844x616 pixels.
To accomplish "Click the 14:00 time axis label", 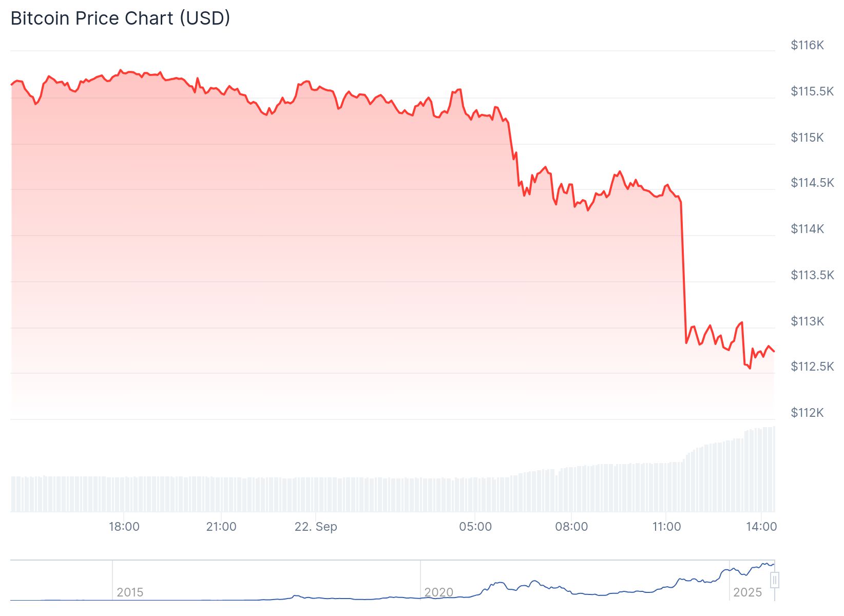I will (761, 527).
